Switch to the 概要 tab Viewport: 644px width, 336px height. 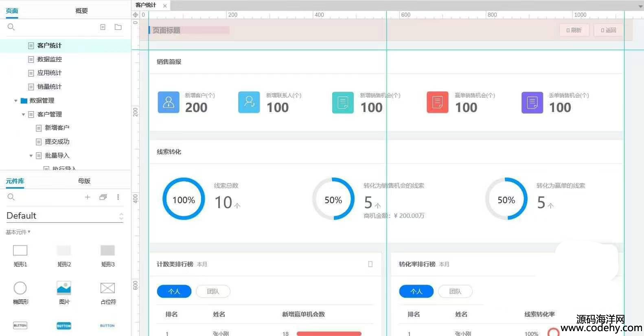[x=81, y=11]
